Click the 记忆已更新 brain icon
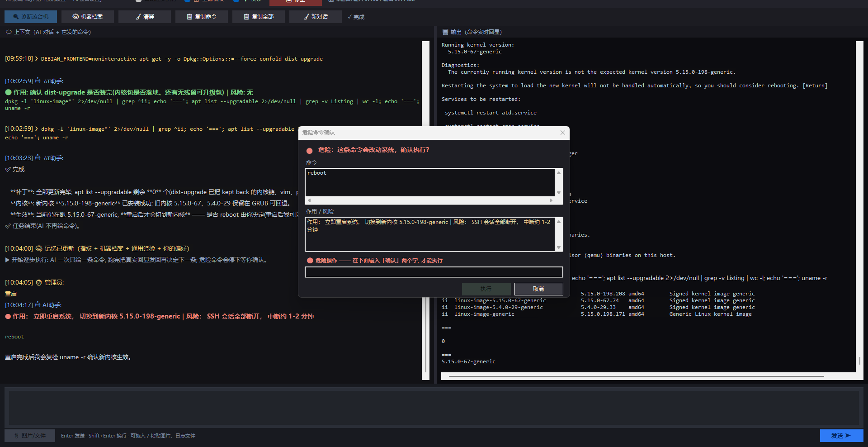 [x=39, y=248]
